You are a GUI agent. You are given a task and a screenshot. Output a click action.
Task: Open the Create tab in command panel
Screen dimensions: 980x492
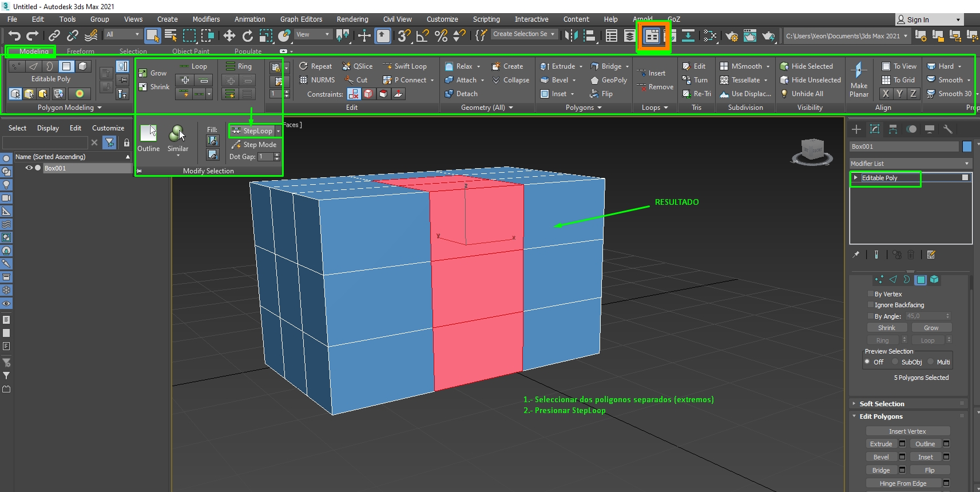(856, 129)
